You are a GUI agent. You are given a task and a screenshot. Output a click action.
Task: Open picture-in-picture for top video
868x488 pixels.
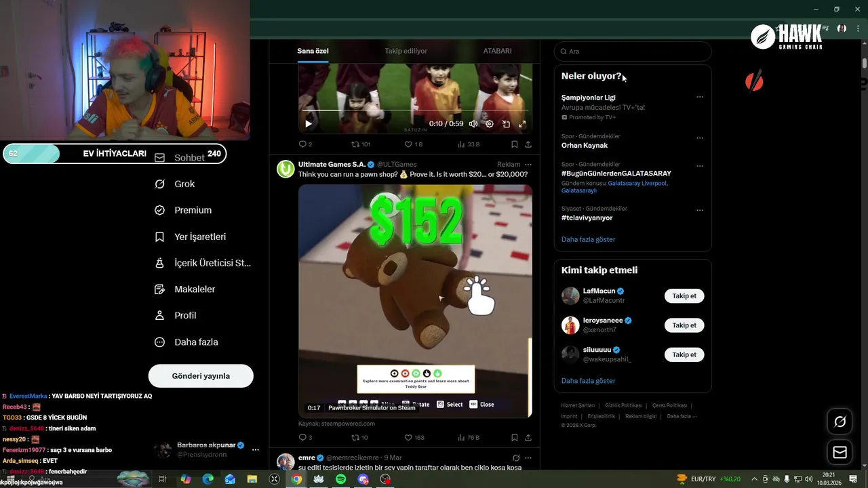click(506, 124)
